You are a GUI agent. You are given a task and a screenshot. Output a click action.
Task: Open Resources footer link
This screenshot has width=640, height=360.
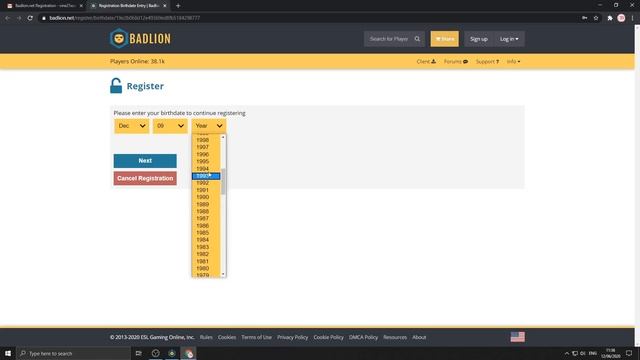pyautogui.click(x=395, y=337)
